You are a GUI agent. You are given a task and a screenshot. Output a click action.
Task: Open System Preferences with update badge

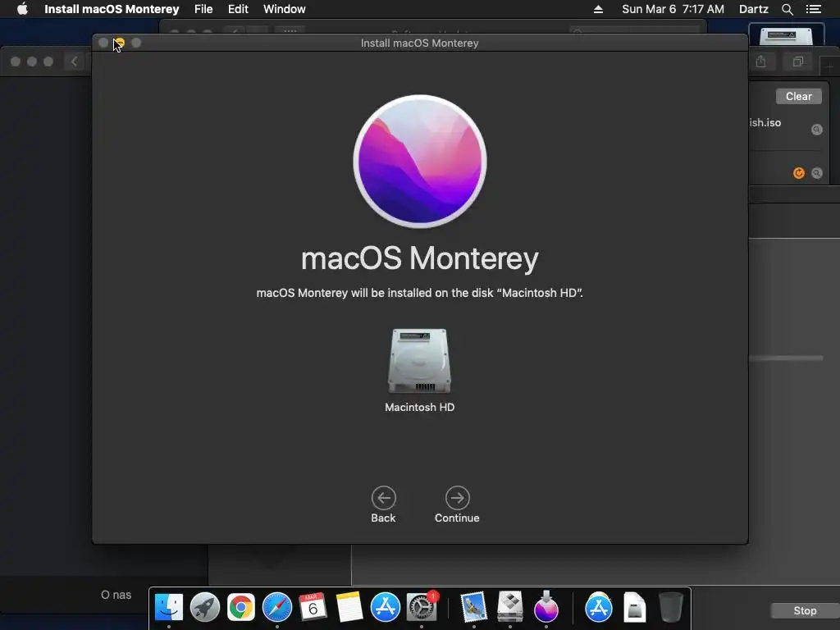422,608
